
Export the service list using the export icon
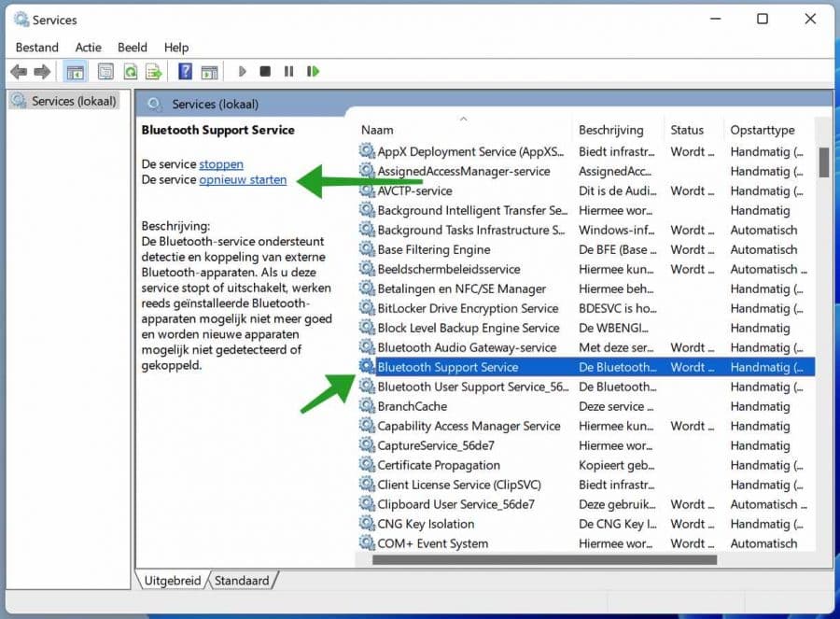(153, 71)
